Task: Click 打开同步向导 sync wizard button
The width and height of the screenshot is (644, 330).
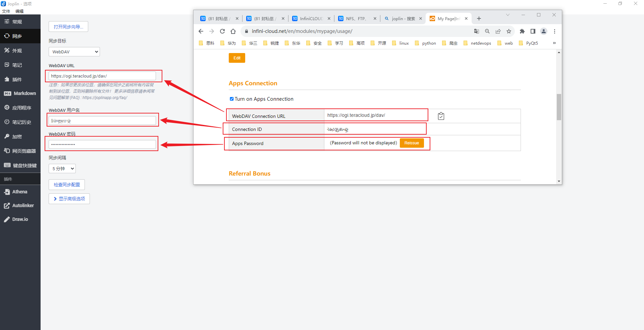Action: coord(68,27)
